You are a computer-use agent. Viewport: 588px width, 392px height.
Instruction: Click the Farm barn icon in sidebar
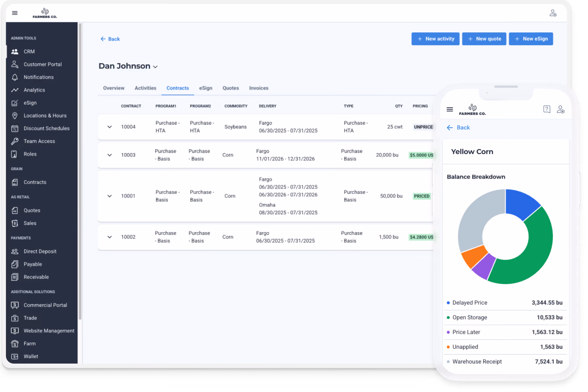point(15,344)
